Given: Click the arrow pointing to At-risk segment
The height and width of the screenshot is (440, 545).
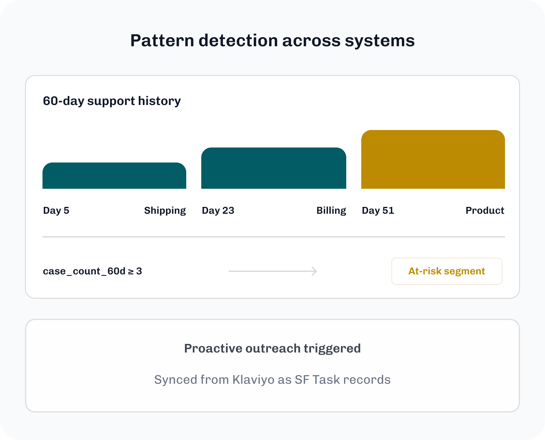Looking at the screenshot, I should tap(273, 271).
